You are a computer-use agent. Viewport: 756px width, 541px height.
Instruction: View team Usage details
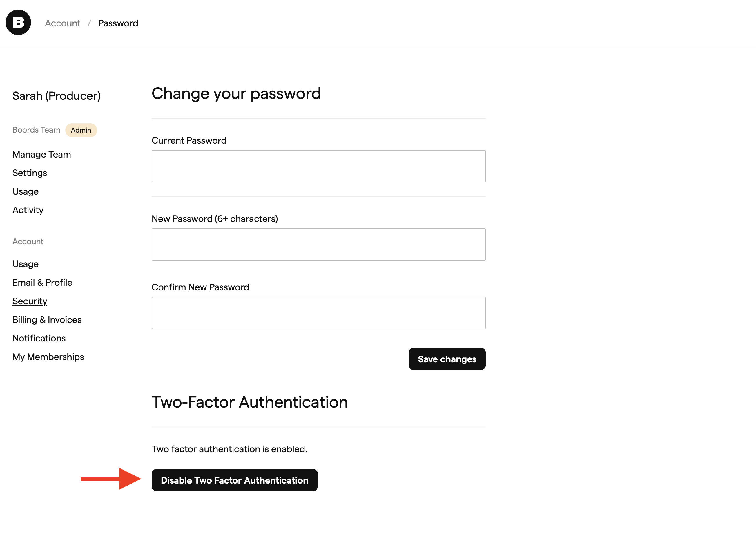(x=25, y=191)
